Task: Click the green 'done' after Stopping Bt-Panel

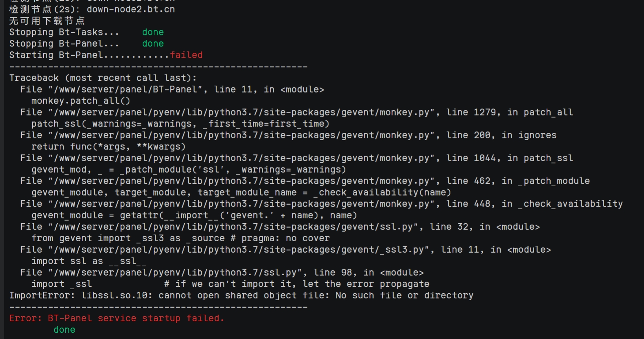Action: coord(153,44)
